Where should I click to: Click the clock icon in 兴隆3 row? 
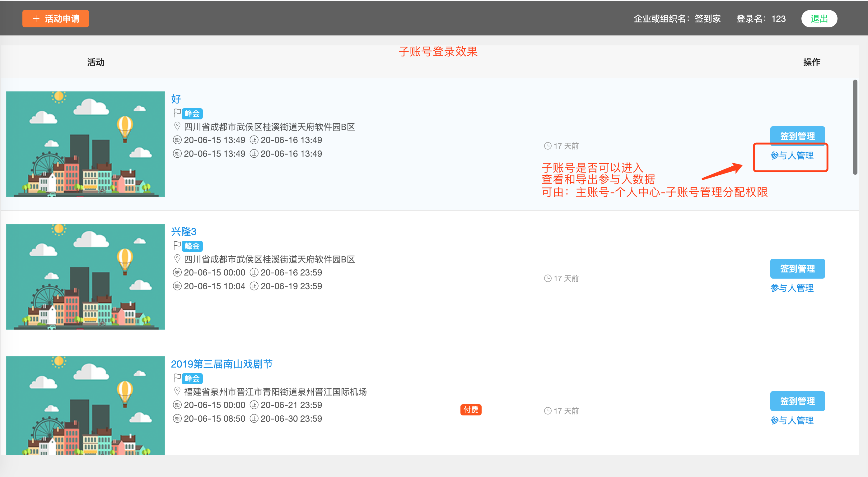tap(548, 278)
